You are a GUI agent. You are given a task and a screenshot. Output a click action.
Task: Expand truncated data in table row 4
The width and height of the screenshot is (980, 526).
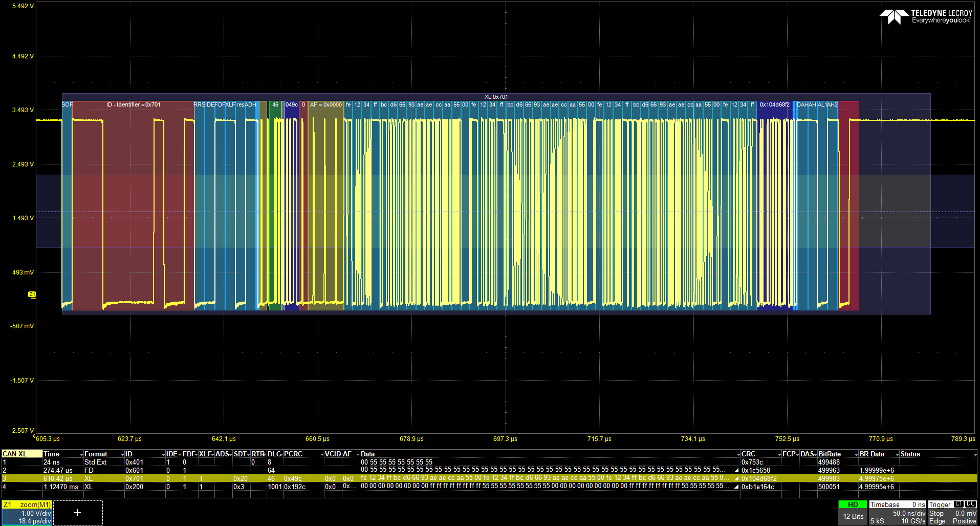736,487
